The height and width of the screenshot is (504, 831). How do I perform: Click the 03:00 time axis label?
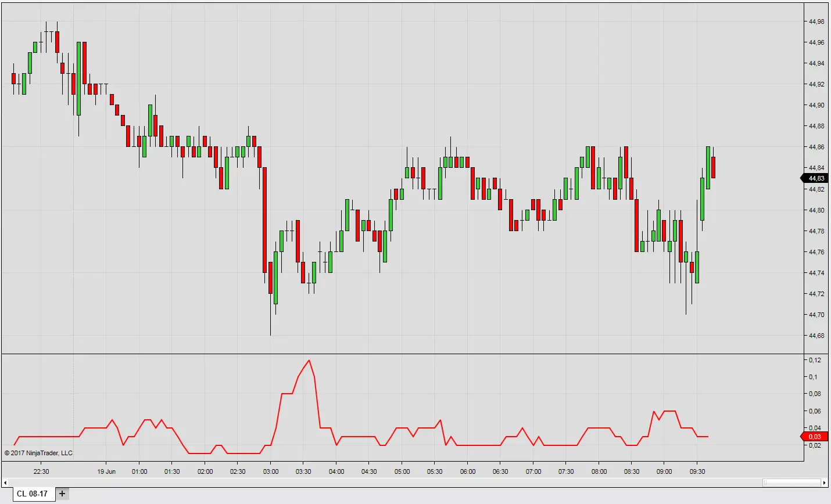point(271,471)
